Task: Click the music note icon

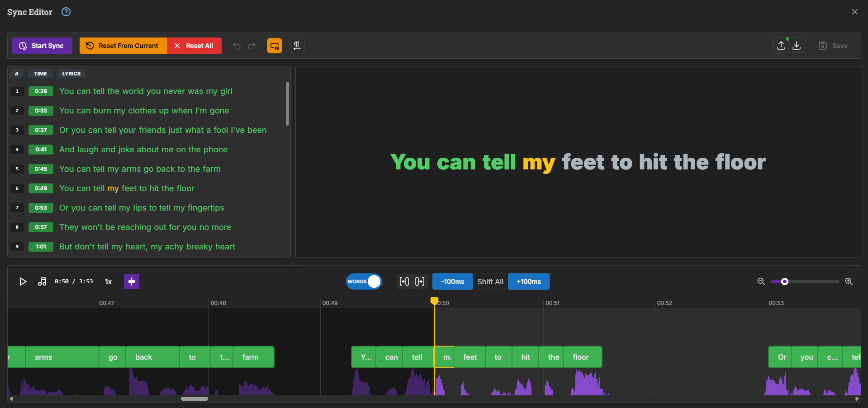Action: click(x=42, y=281)
